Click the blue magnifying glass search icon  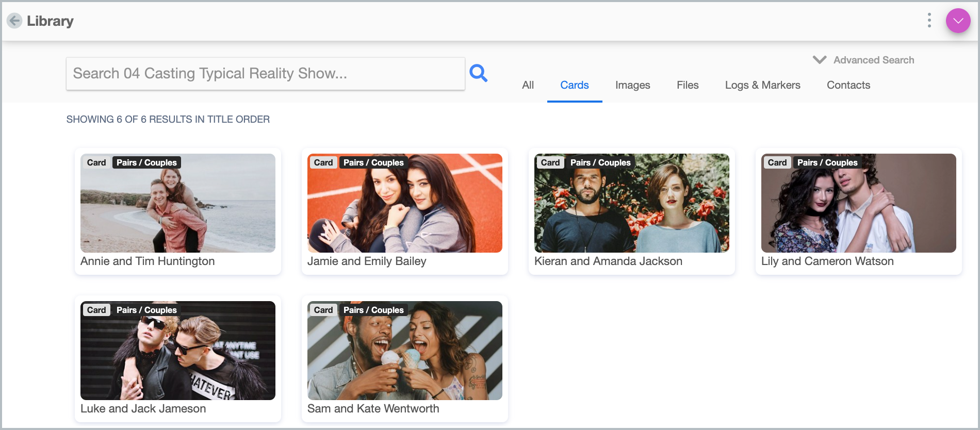click(478, 73)
